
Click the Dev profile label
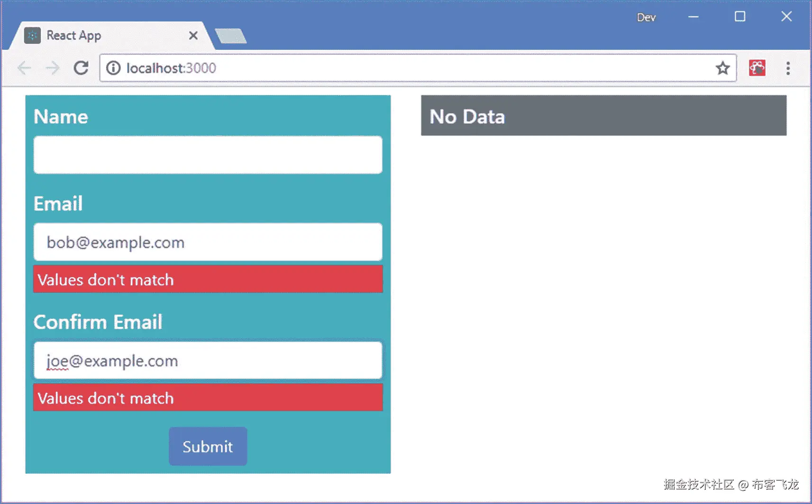[646, 18]
